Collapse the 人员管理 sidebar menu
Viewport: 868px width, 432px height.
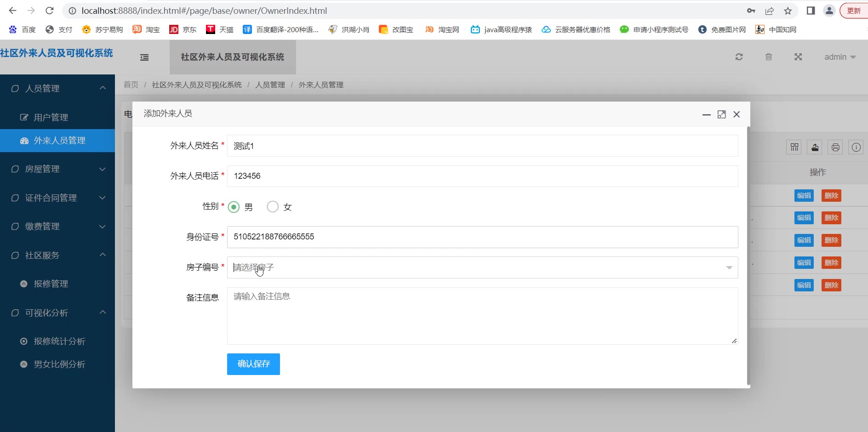[57, 88]
